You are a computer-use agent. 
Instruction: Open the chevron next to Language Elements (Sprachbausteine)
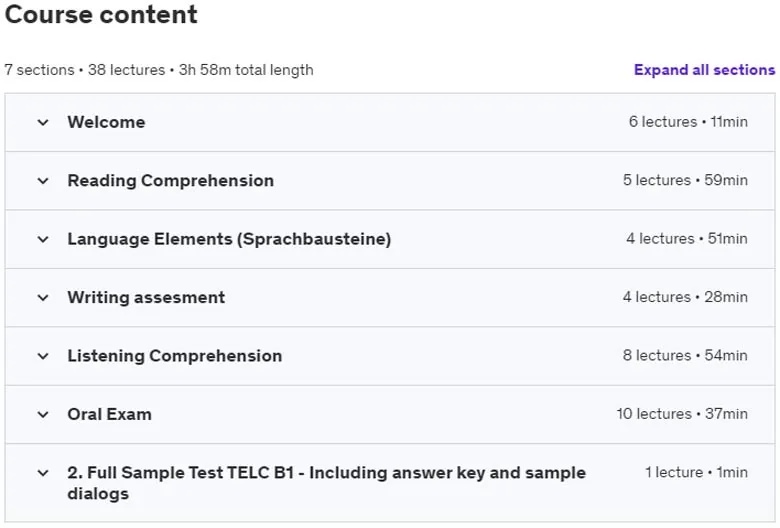pyautogui.click(x=43, y=239)
